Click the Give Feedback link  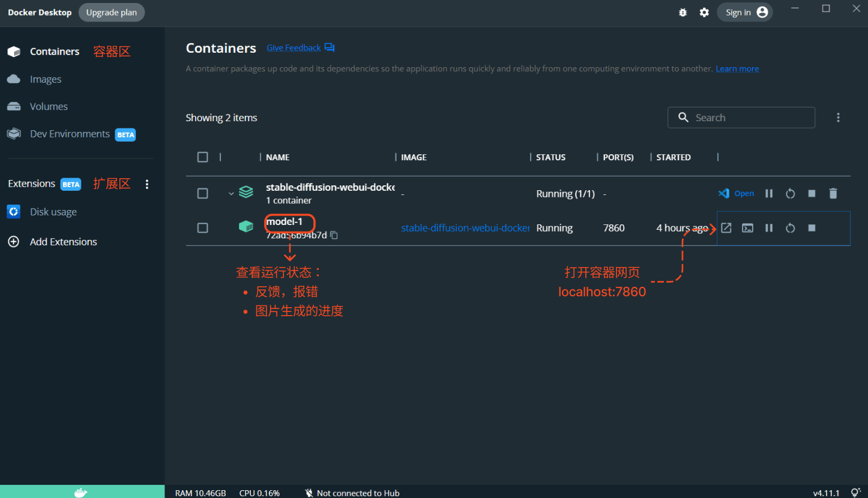(294, 47)
